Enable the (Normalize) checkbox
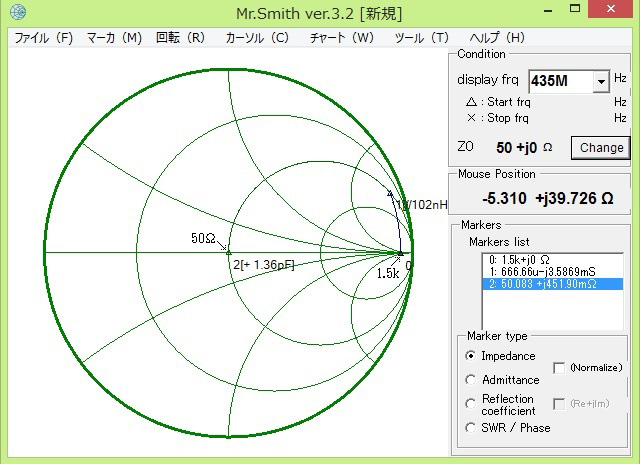The image size is (640, 464). click(559, 368)
